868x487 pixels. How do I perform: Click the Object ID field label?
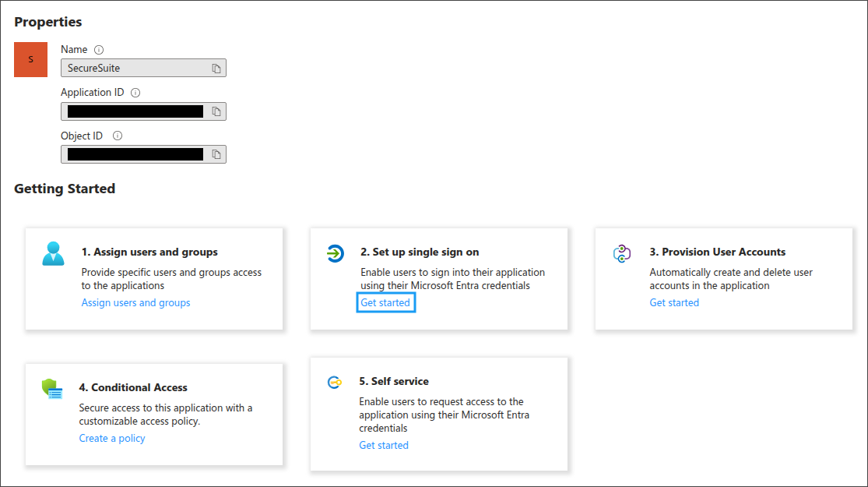click(82, 136)
